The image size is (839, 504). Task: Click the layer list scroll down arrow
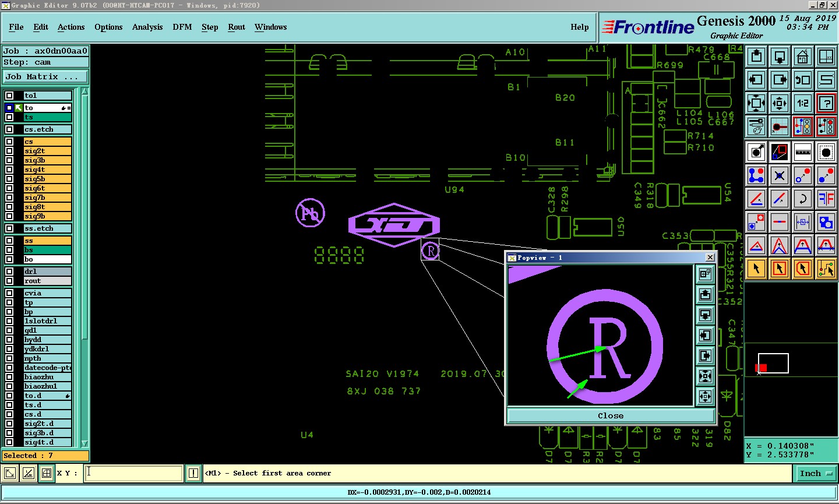pyautogui.click(x=85, y=443)
